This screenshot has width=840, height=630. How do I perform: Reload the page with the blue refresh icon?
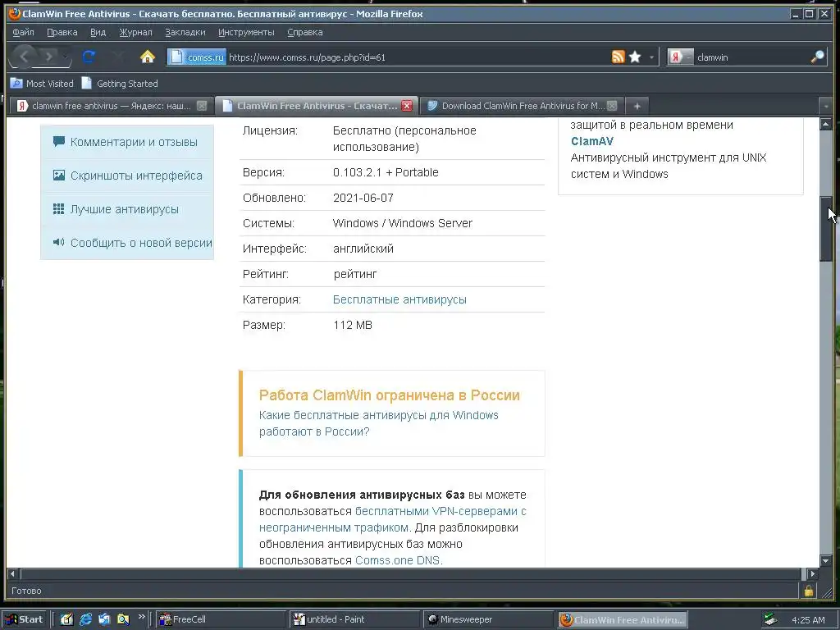point(89,57)
